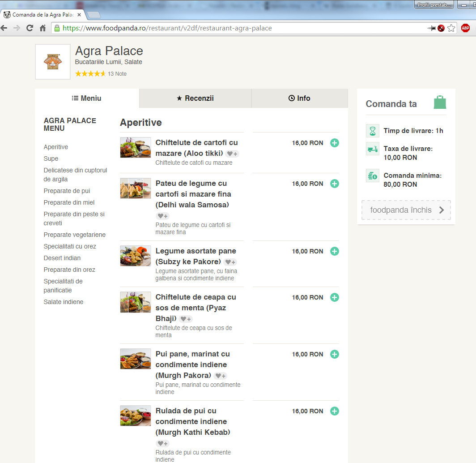Go forward in browser history
476x463 pixels.
tap(17, 28)
